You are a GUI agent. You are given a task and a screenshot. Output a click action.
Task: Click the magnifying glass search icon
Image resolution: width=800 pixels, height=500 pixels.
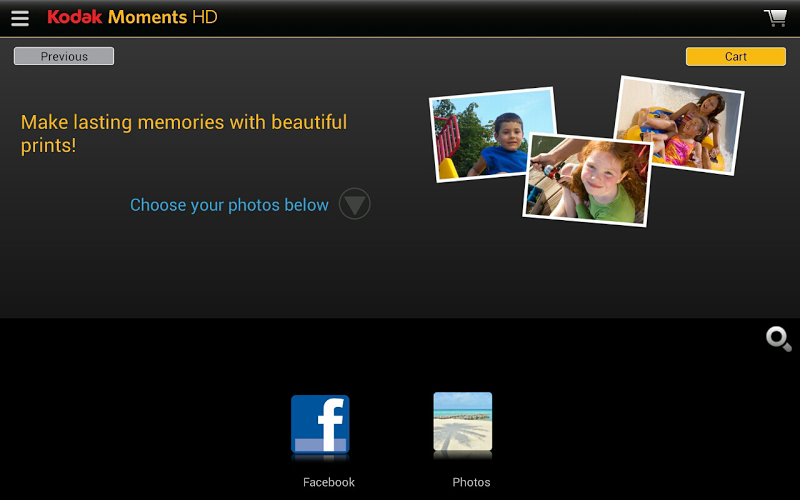pos(779,339)
